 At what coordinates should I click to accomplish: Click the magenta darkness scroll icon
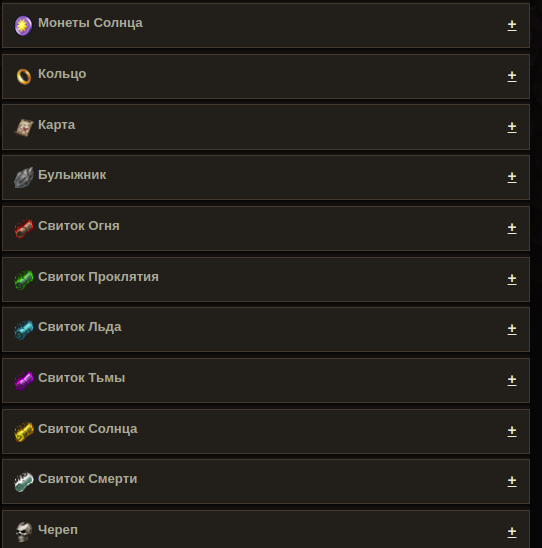[24, 380]
